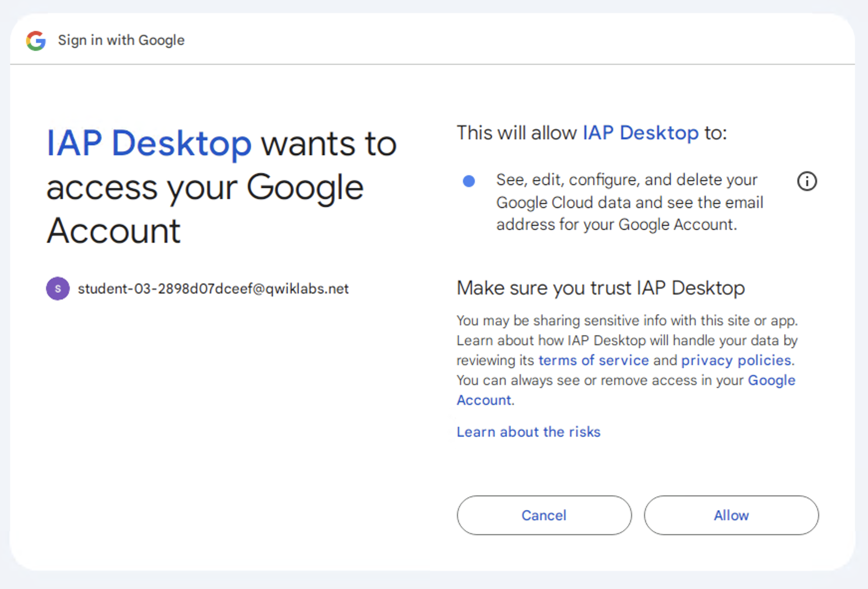Click the Cancel button

pos(544,515)
